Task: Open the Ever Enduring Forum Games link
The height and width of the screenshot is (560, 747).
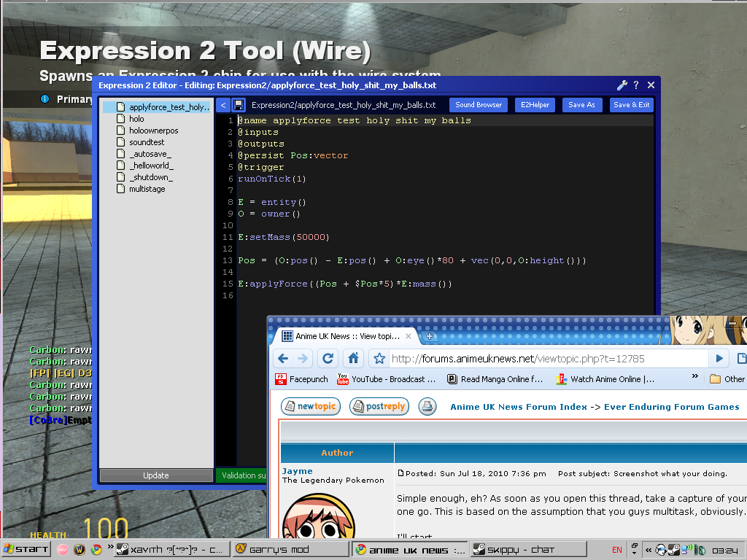Action: pyautogui.click(x=672, y=407)
